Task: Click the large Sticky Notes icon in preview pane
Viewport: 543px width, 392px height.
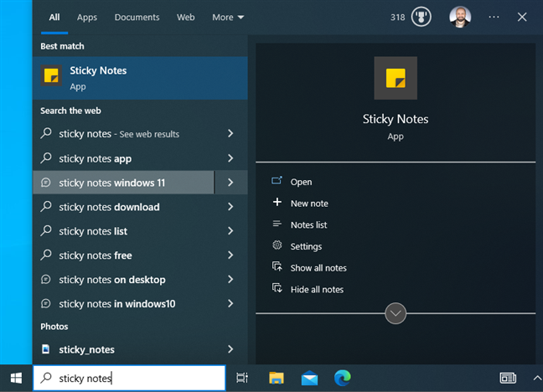Action: 396,78
